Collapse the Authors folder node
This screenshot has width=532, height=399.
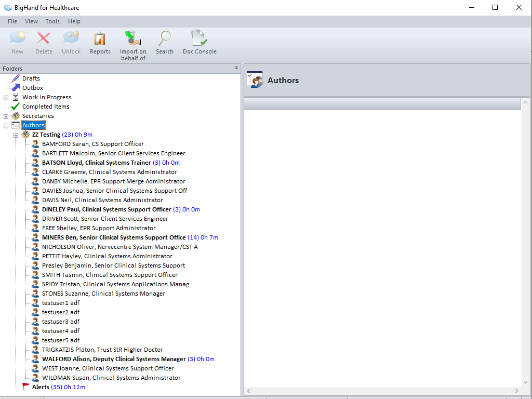[6, 126]
